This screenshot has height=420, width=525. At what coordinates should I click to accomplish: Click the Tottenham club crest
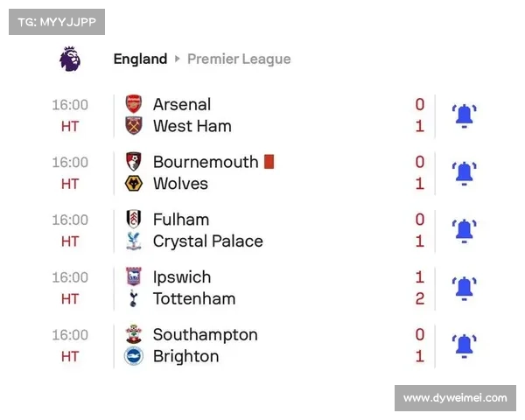pos(134,299)
